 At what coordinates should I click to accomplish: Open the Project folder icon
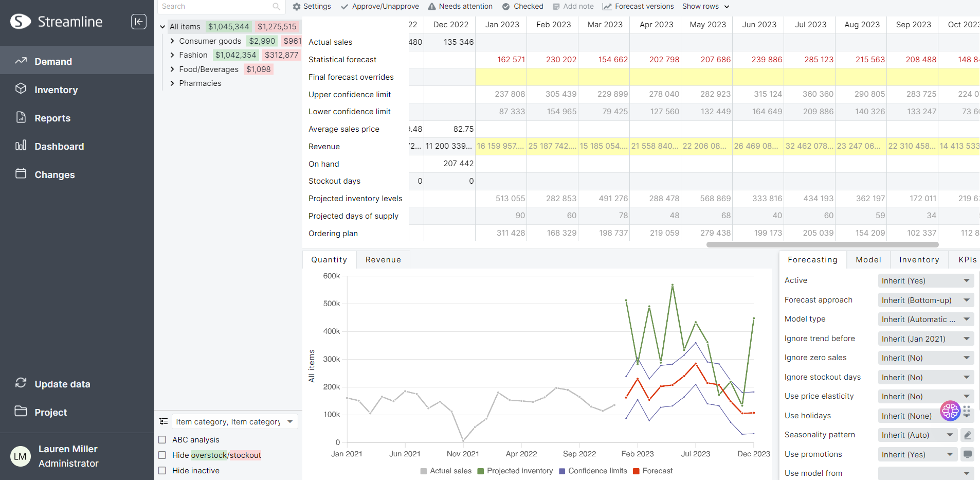click(21, 411)
